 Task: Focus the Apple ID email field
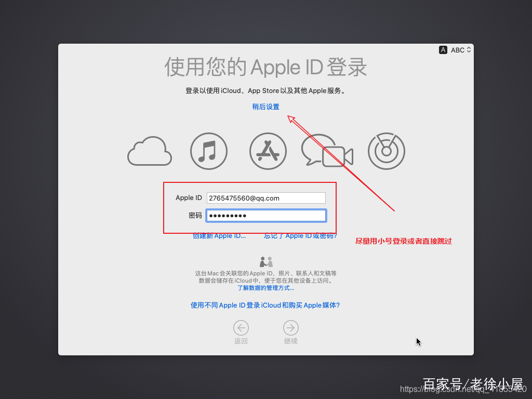coord(266,198)
